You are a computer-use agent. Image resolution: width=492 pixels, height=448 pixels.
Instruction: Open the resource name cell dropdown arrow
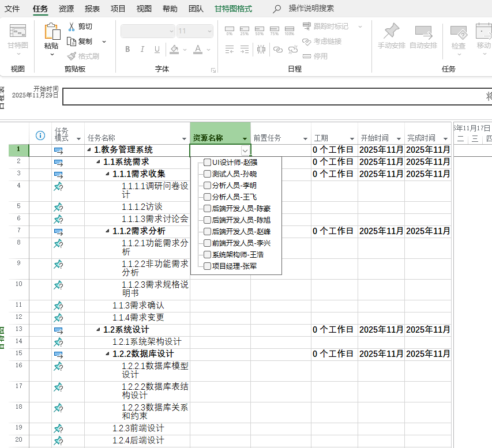pos(245,150)
